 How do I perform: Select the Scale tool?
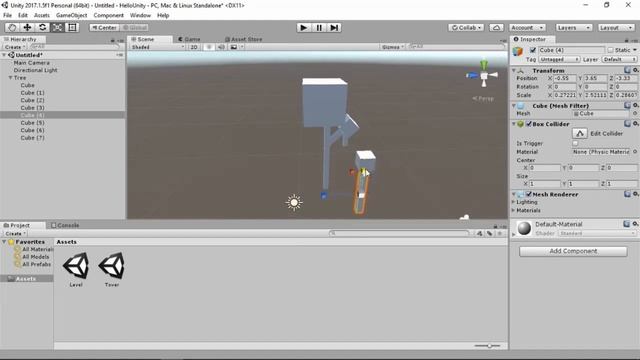tap(57, 27)
